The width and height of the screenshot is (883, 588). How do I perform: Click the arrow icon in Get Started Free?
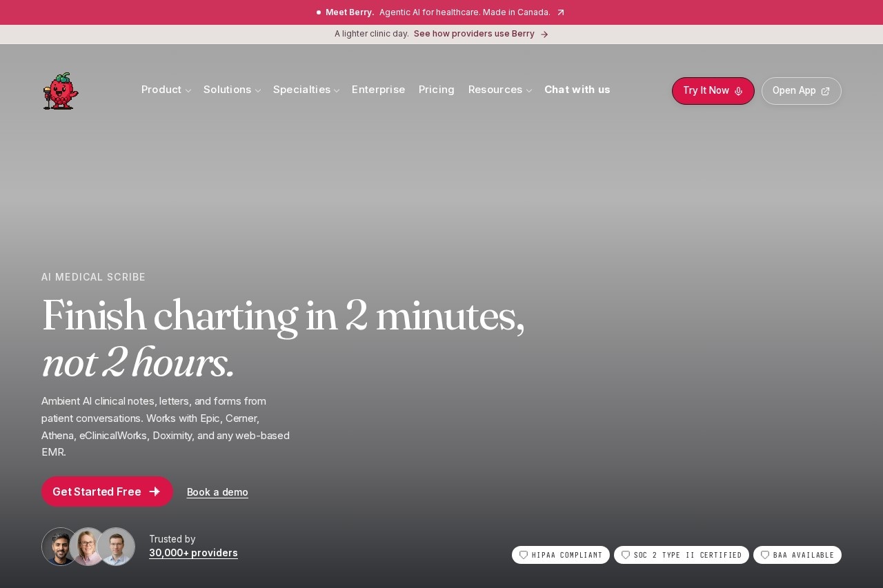[x=155, y=491]
